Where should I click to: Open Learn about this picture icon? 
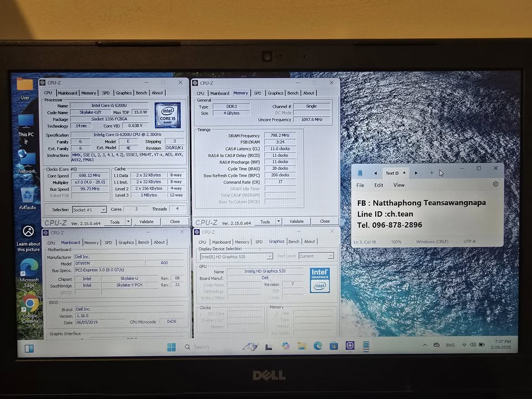pos(28,238)
